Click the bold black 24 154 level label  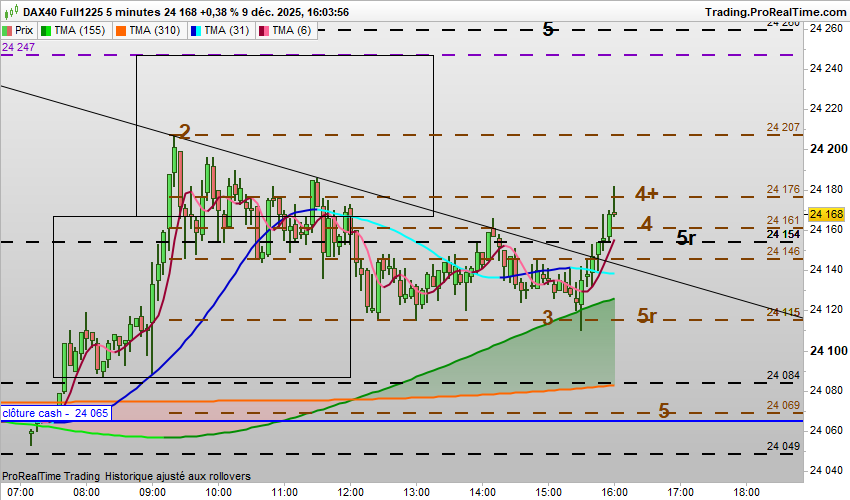coord(783,234)
